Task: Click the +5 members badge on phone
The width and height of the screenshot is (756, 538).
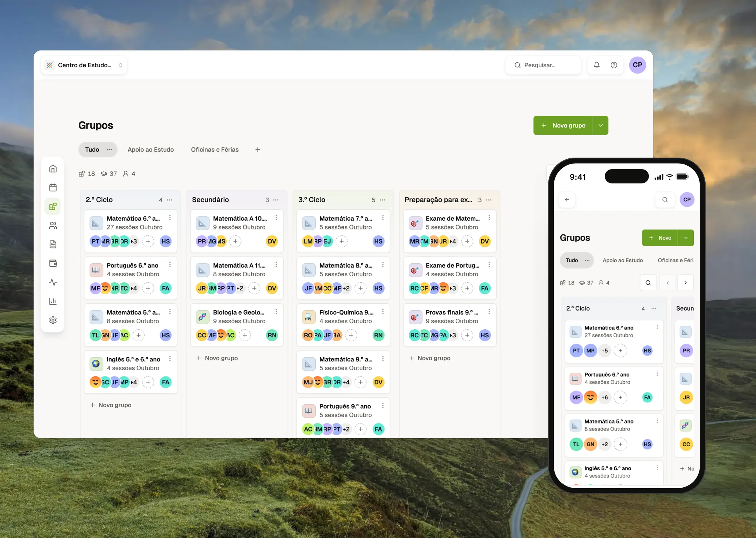Action: pyautogui.click(x=604, y=351)
